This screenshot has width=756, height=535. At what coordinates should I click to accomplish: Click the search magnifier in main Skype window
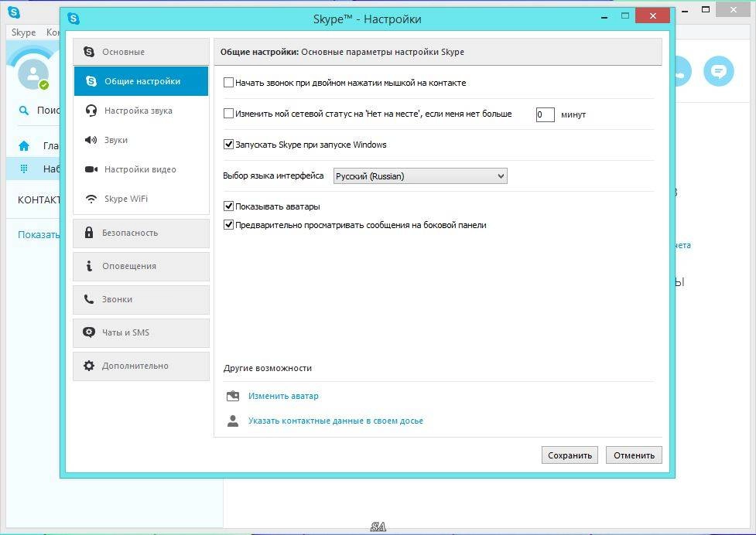click(x=24, y=111)
